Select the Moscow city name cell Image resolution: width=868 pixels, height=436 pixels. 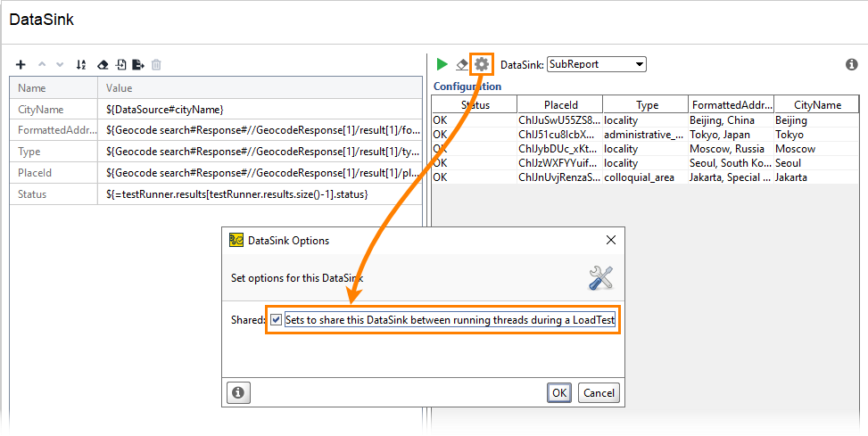click(x=817, y=149)
